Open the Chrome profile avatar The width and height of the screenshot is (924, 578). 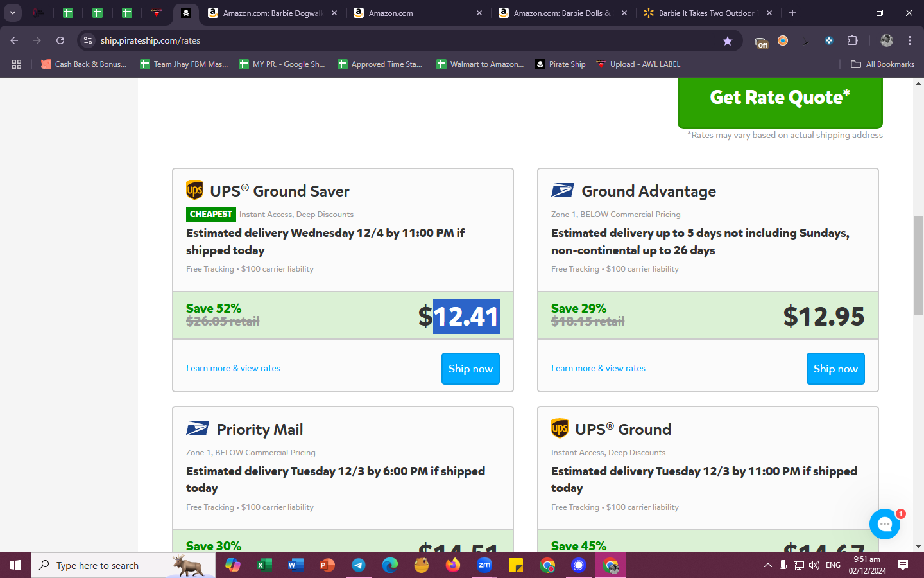(x=887, y=40)
